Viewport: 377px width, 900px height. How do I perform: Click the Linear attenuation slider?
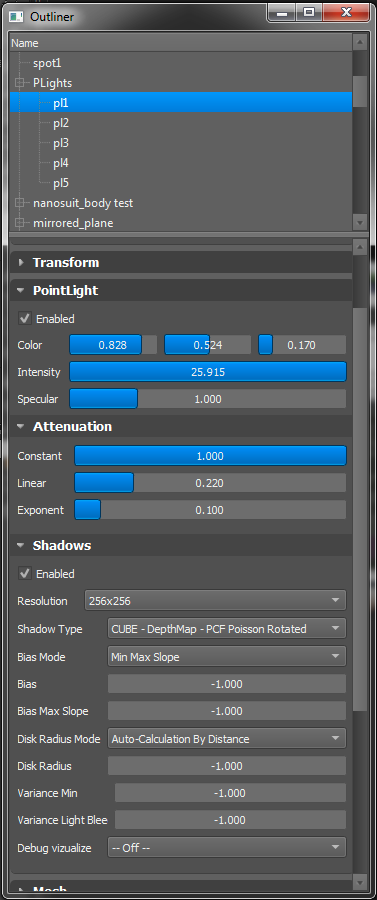(210, 483)
